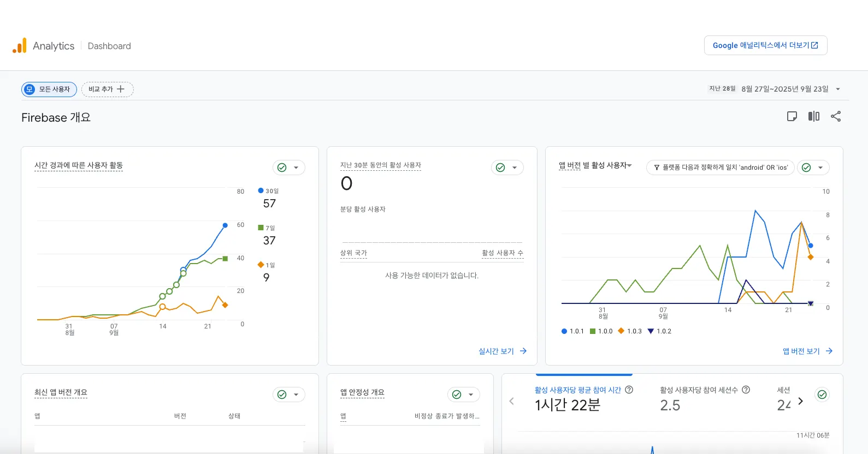
Task: Click check status icon in 최신 앱 버전 card
Action: point(282,395)
